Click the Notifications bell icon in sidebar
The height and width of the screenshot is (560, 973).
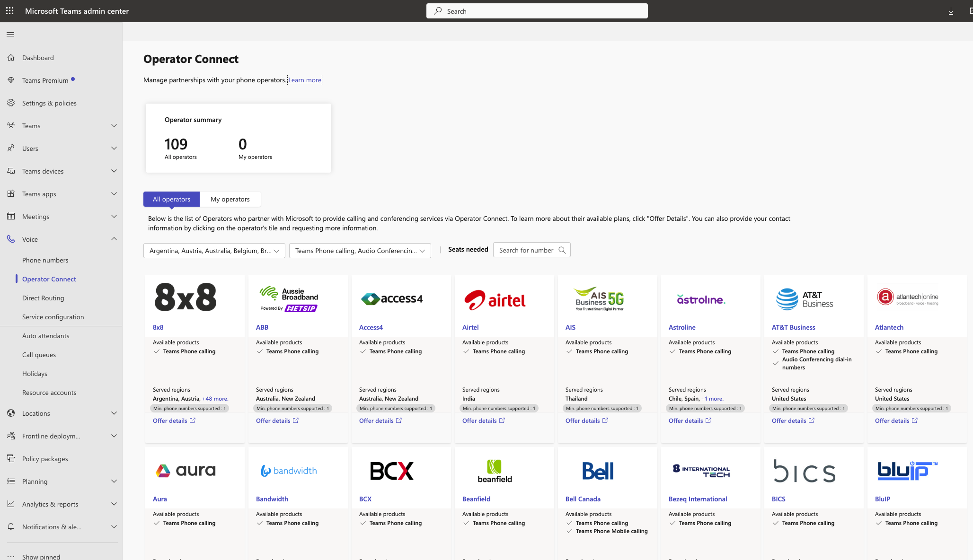point(11,527)
